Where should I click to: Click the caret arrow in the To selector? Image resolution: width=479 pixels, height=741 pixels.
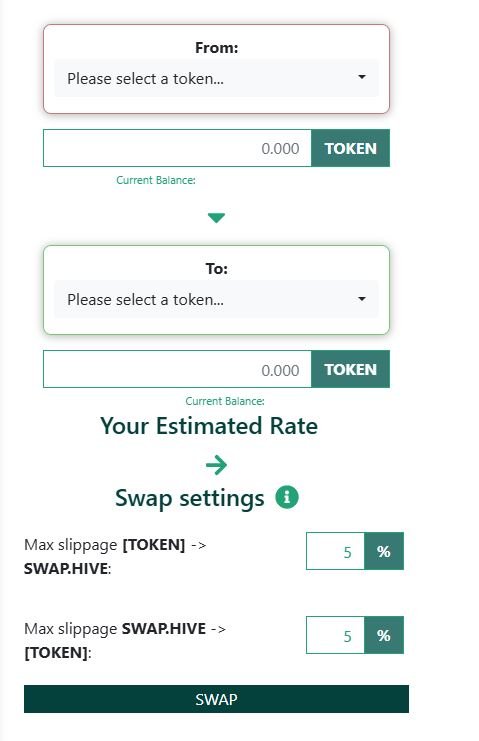362,298
